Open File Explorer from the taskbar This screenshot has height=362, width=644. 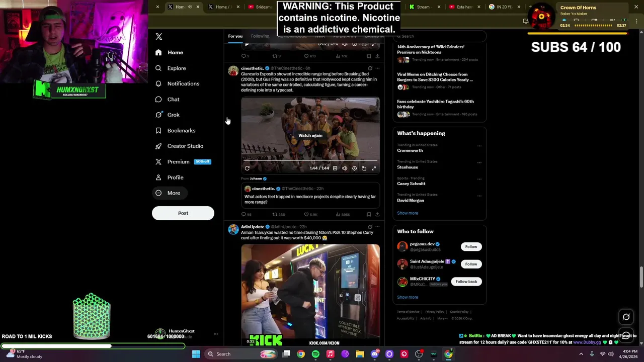(360, 354)
